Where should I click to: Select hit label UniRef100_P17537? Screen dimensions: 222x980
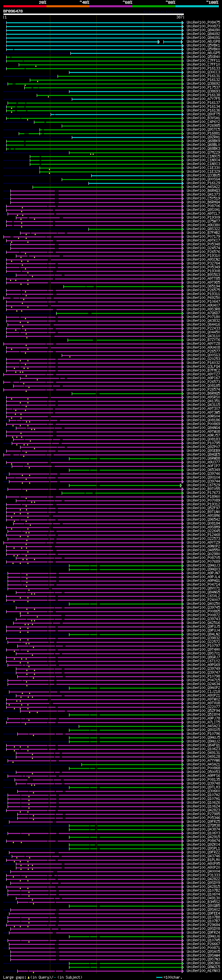203,88
